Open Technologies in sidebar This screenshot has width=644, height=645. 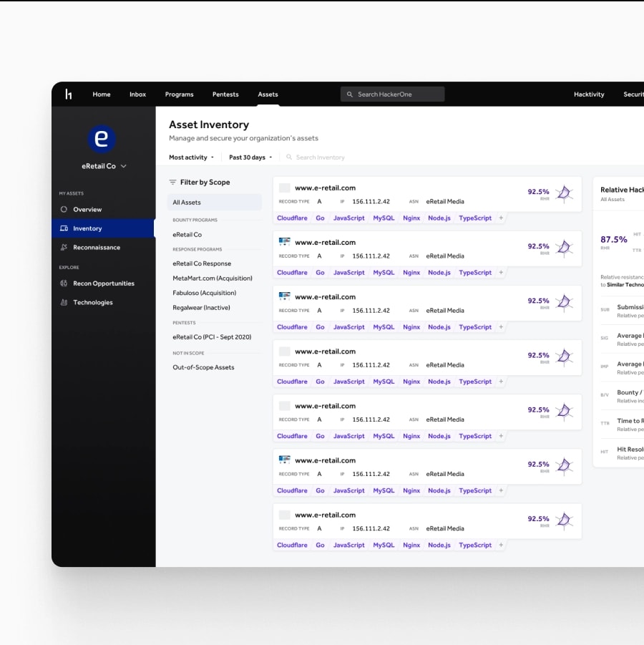pos(103,302)
